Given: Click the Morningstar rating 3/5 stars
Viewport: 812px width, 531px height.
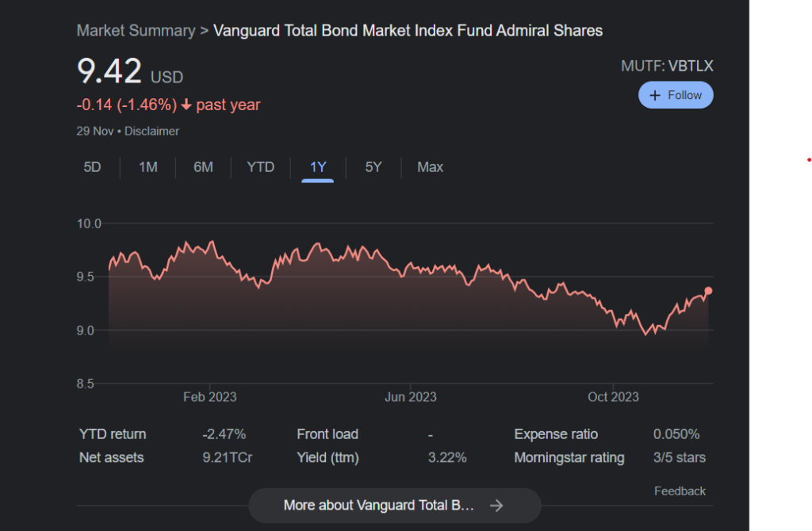Looking at the screenshot, I should pos(680,457).
